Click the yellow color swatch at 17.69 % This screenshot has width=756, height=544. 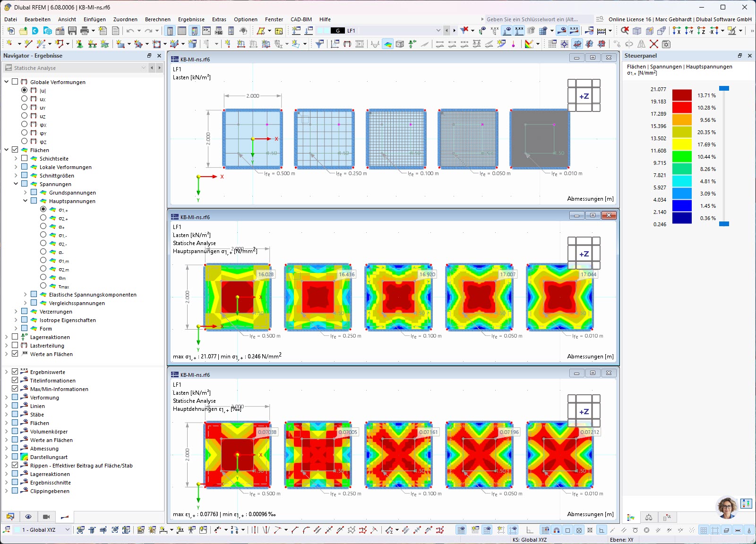pos(682,144)
